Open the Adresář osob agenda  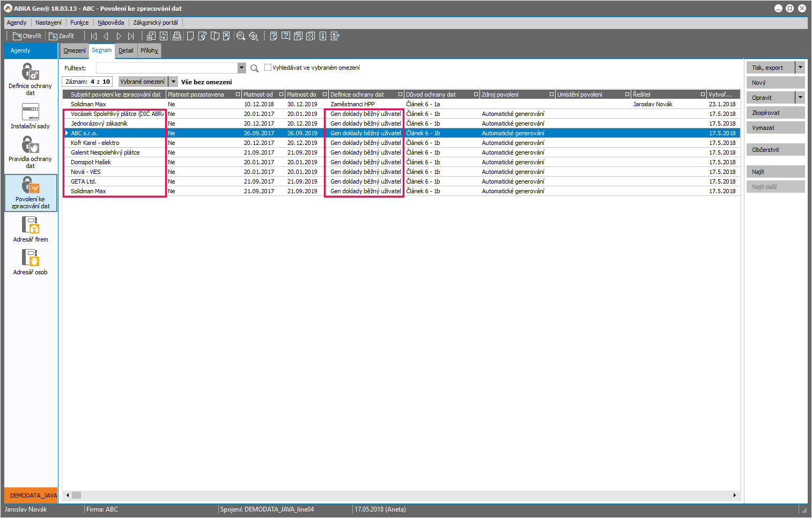[x=30, y=258]
